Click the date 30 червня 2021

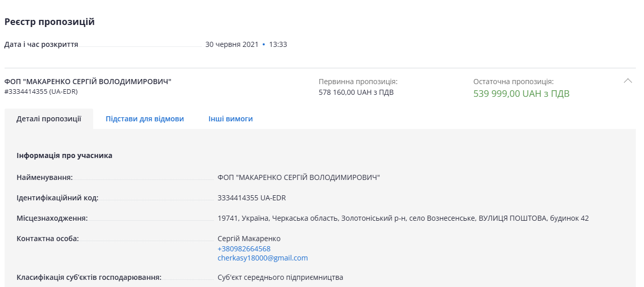(232, 44)
